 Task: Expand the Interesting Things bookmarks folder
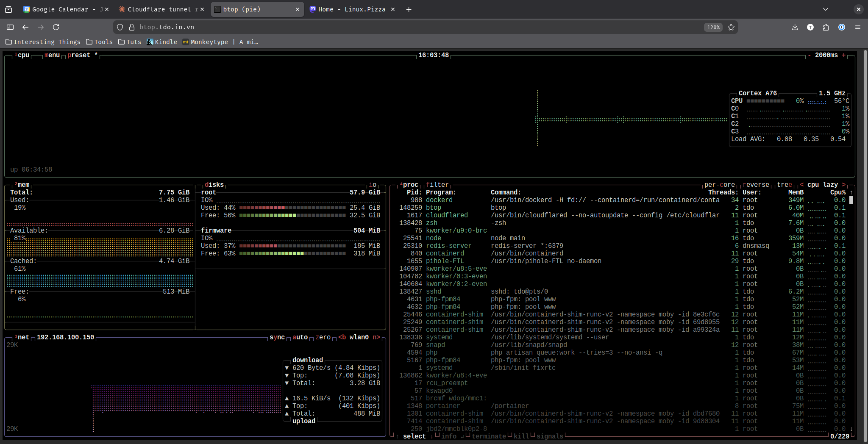(43, 42)
